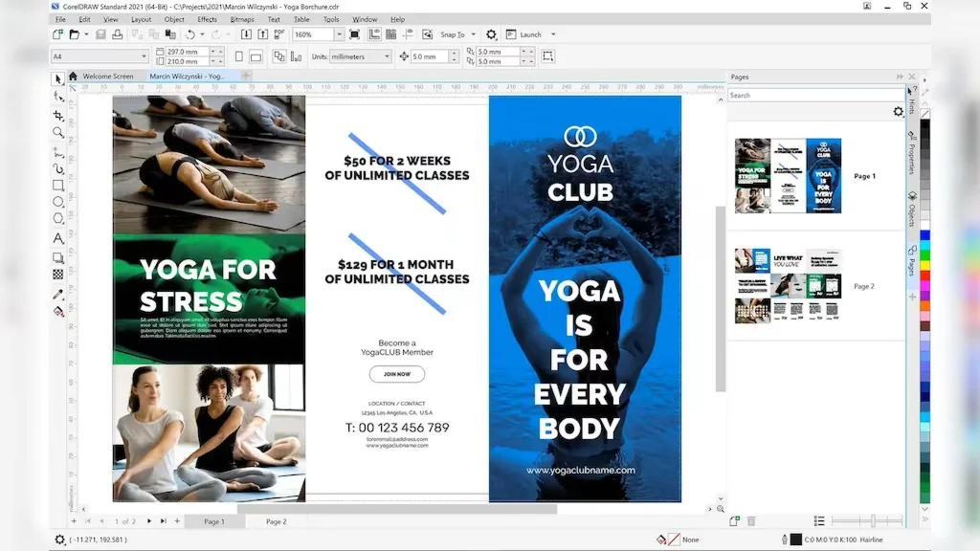Click the delete page trash icon
This screenshot has height=551, width=980.
[751, 520]
